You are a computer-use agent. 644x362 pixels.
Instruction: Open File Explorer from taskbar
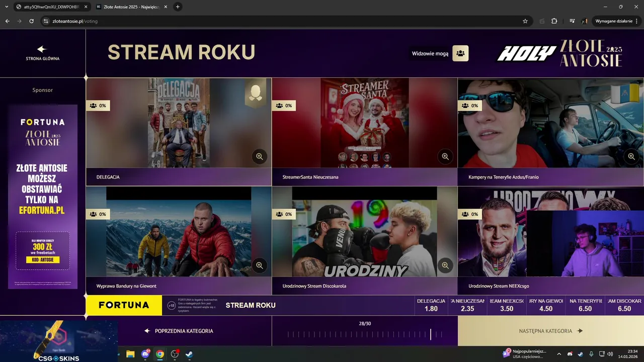point(130,354)
